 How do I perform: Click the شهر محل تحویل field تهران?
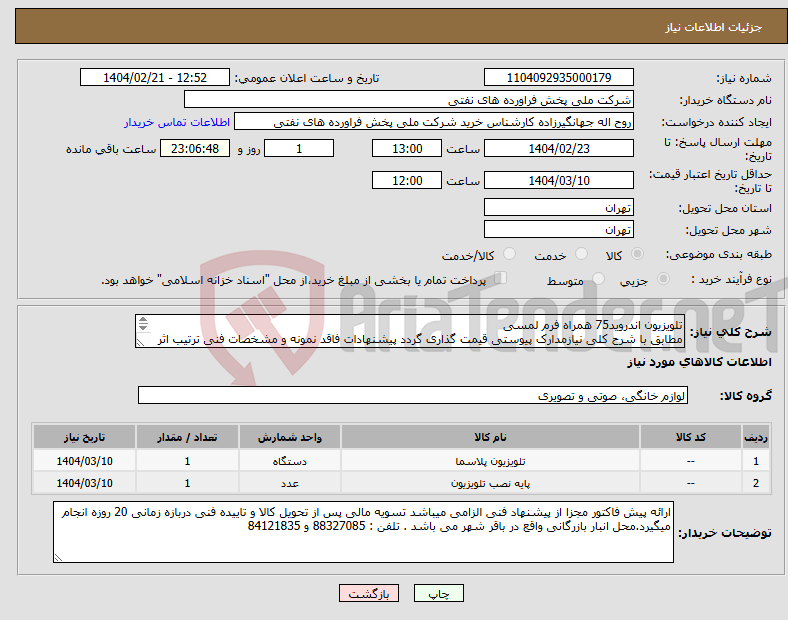559,230
